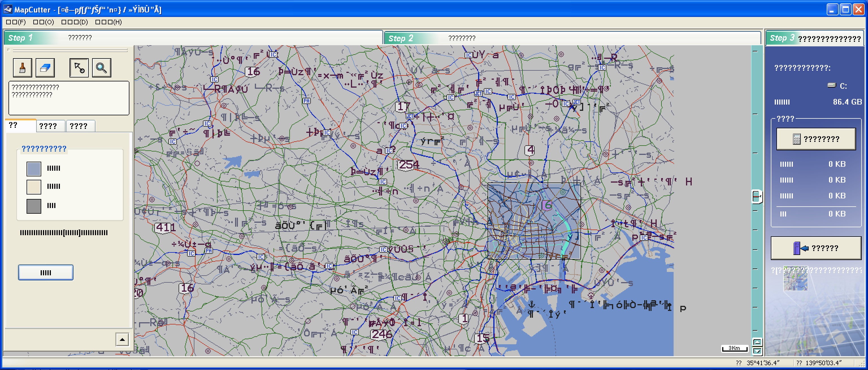868x370 pixels.
Task: Switch to the middle left panel tab
Action: [51, 126]
